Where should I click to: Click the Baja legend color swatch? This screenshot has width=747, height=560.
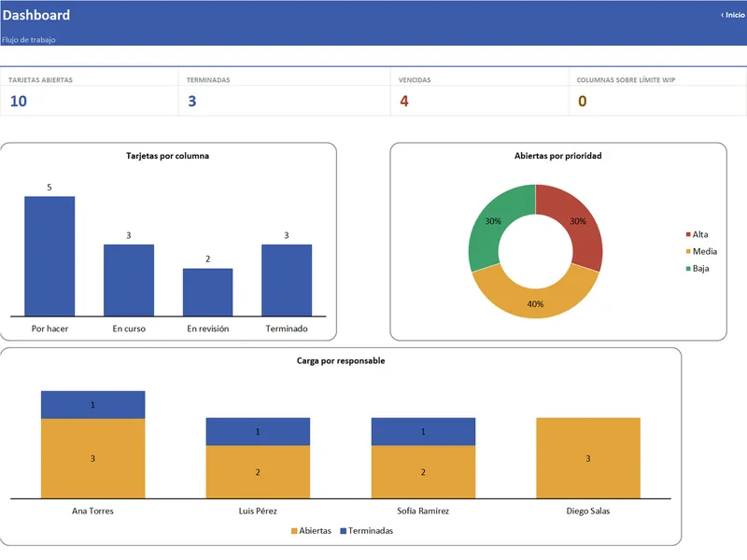point(688,269)
